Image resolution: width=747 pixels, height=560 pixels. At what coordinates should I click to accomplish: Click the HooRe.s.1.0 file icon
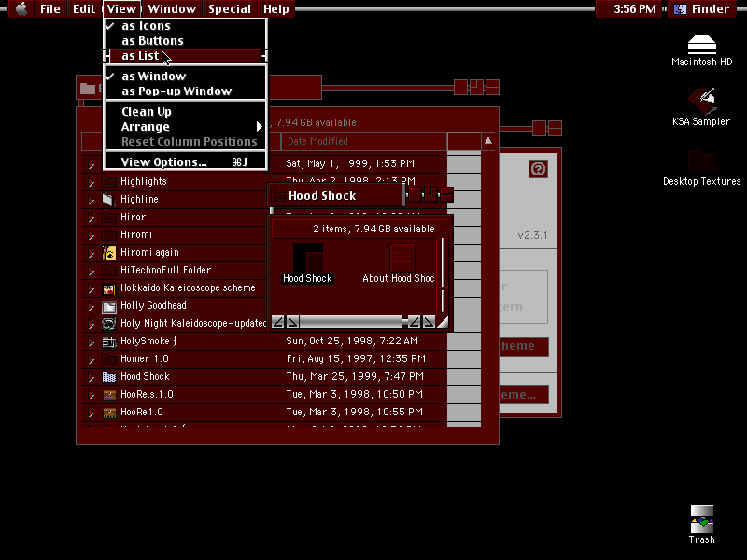109,395
